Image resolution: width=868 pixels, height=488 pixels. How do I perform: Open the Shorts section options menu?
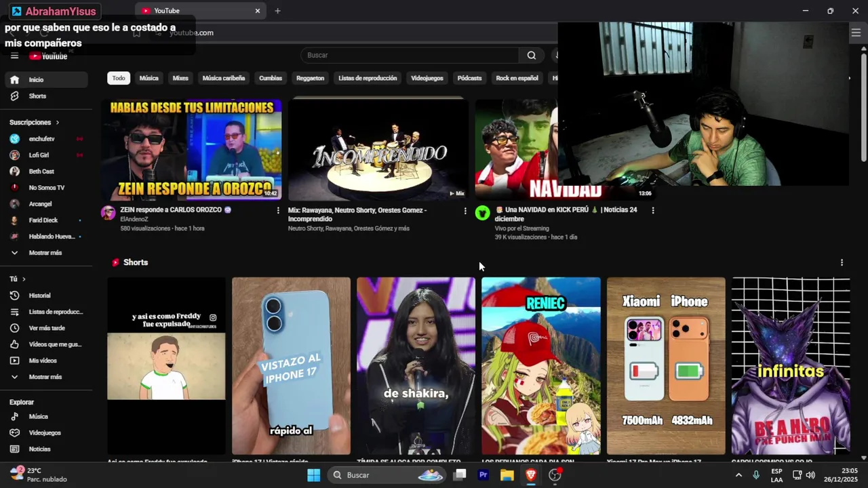coord(842,262)
